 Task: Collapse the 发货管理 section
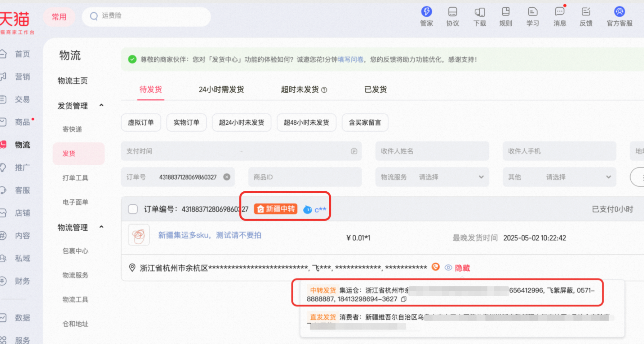(101, 106)
